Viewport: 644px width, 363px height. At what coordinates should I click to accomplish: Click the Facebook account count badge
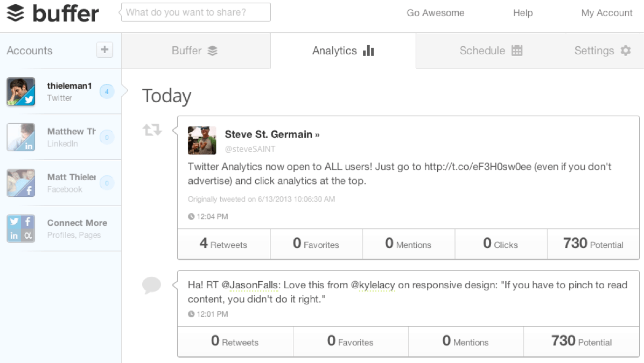tap(107, 183)
